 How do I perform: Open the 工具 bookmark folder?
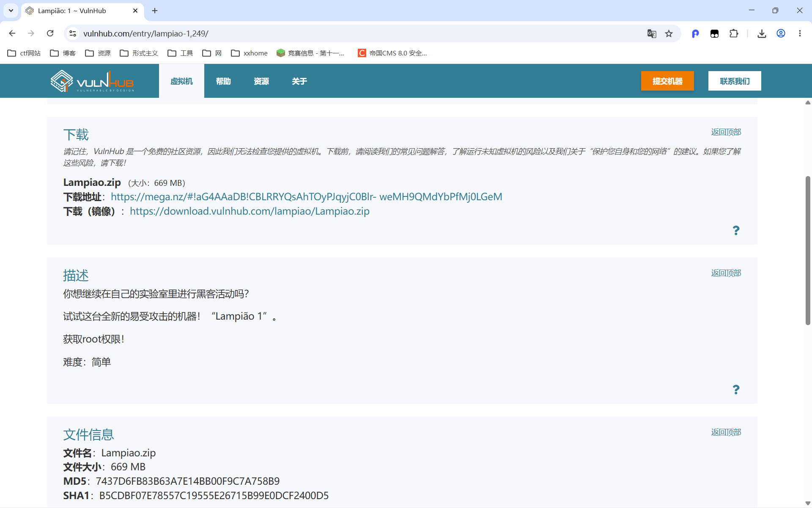click(x=181, y=53)
